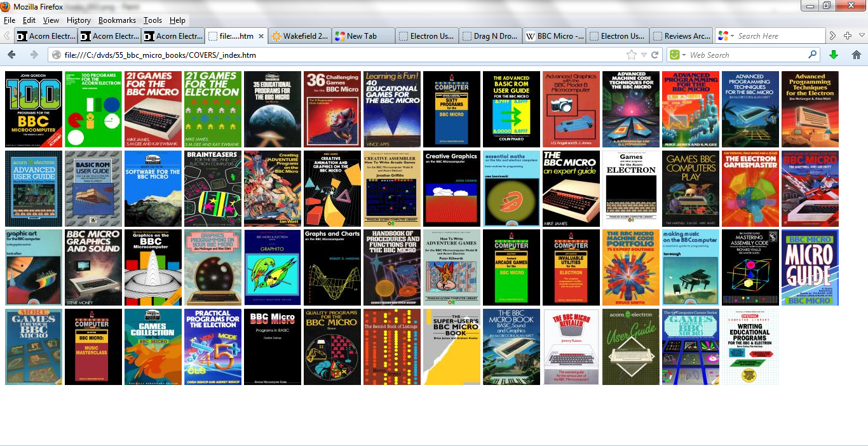Close the file:...htm tab
The image size is (868, 446).
(x=261, y=36)
